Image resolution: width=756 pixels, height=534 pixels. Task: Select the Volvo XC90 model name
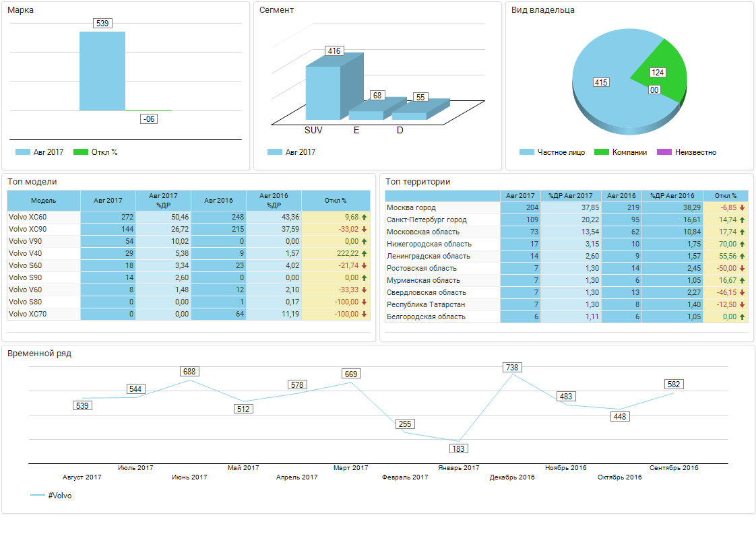pyautogui.click(x=28, y=230)
